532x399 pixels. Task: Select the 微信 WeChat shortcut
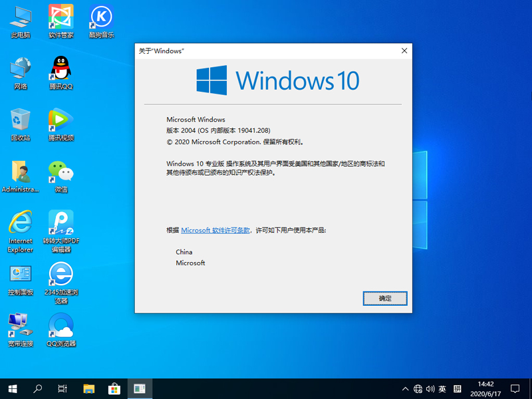61,176
